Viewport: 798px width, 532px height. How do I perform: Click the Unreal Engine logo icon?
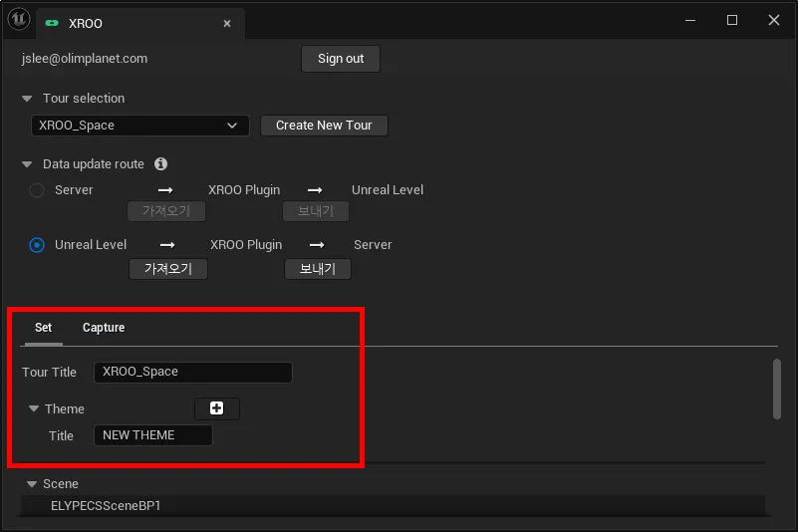click(19, 19)
